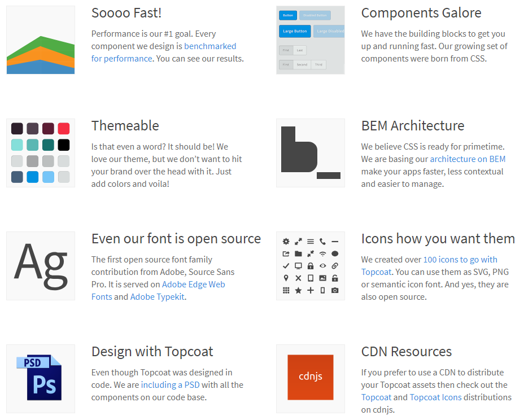Viewport: 524px width, 420px height.
Task: Click the checkmark icon
Action: tap(286, 266)
